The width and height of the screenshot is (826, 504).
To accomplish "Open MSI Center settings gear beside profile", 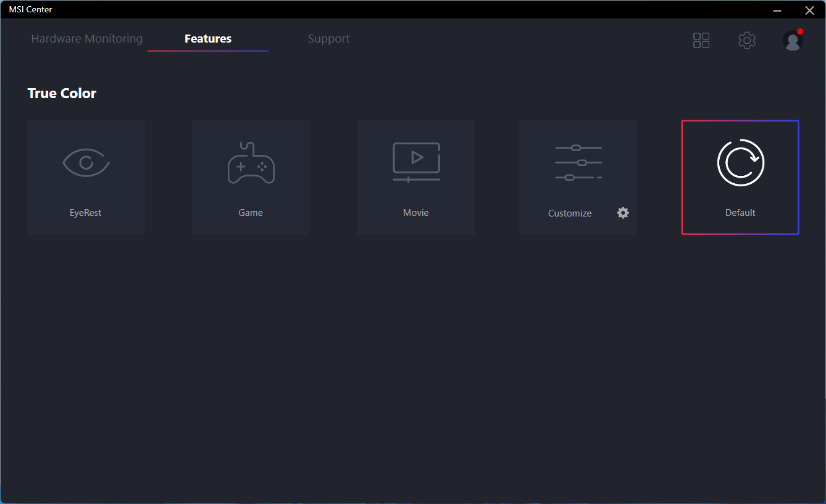I will click(747, 41).
